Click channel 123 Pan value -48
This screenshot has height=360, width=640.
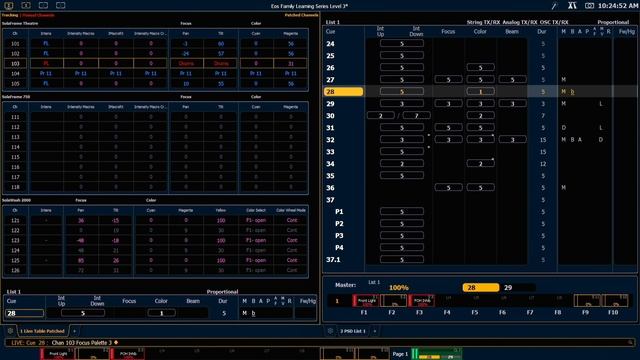[x=81, y=240]
